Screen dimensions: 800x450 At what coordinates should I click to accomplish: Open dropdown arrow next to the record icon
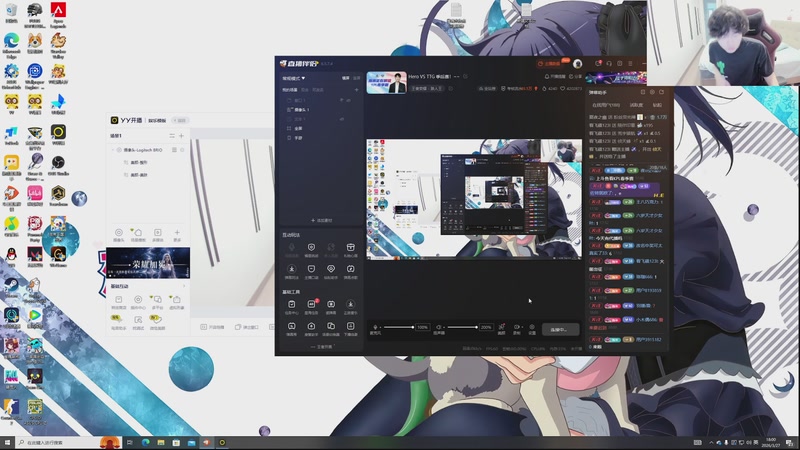(522, 327)
